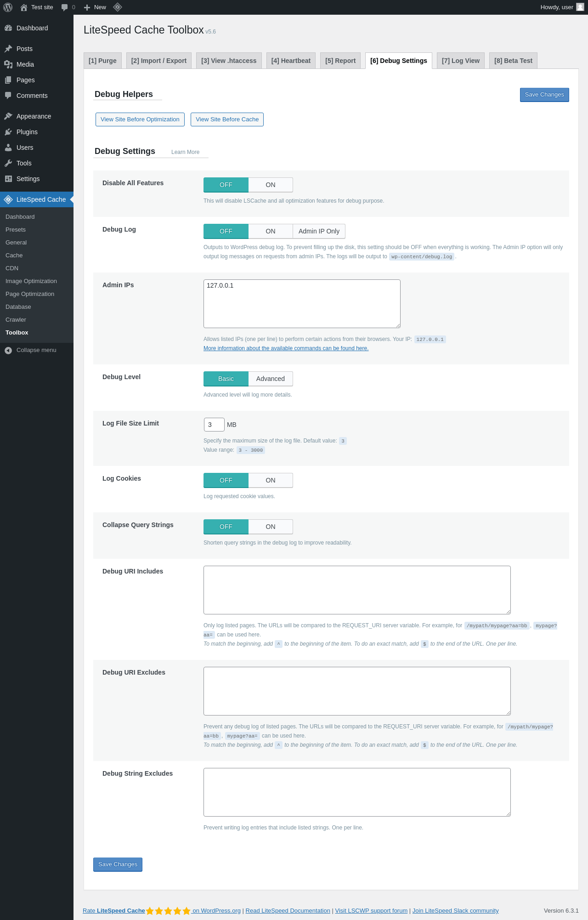Turn Debug Log ON

(271, 231)
